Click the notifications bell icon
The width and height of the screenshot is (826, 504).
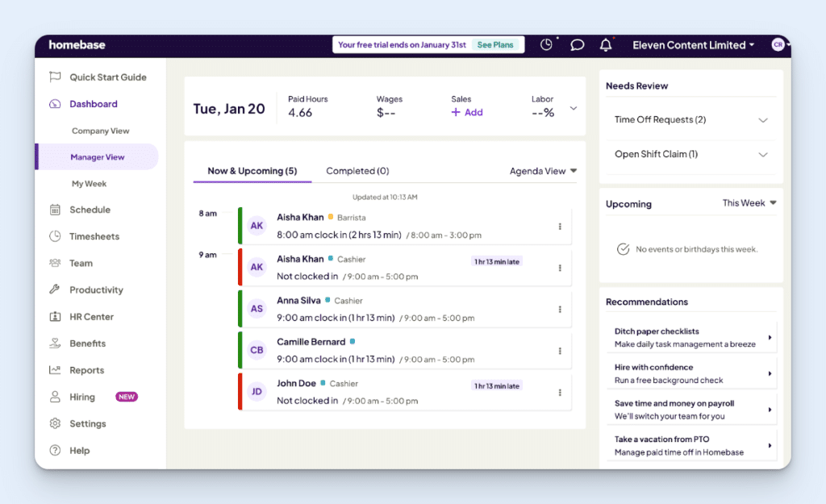click(x=606, y=45)
